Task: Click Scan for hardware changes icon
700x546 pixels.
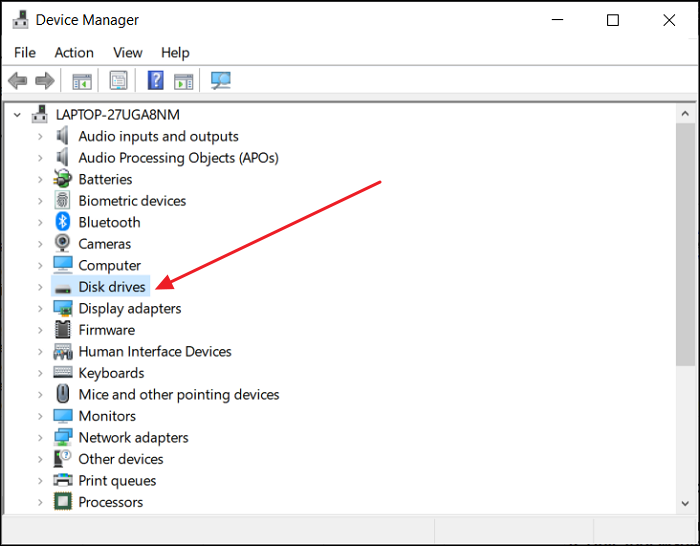Action: click(221, 81)
